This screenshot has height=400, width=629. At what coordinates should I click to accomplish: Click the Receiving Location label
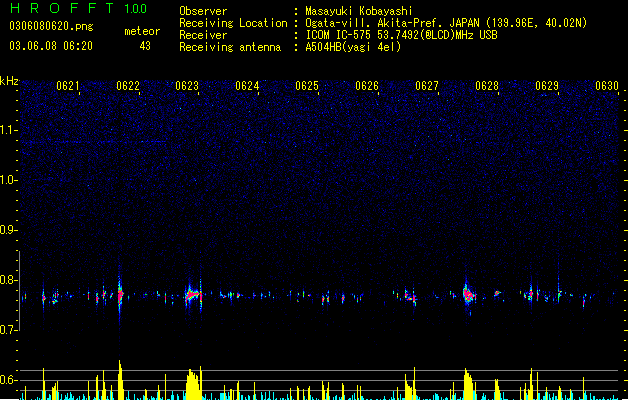click(233, 23)
